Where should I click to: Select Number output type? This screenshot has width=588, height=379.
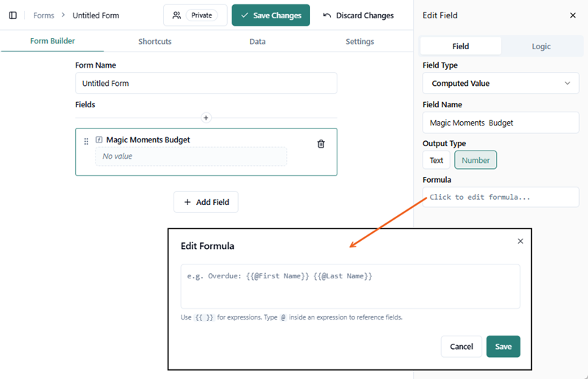476,160
